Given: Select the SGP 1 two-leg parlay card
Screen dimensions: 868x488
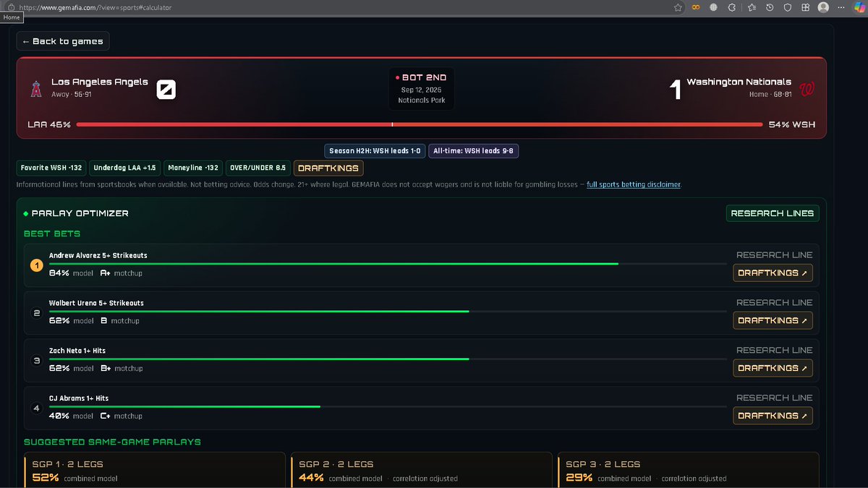Looking at the screenshot, I should coord(155,471).
